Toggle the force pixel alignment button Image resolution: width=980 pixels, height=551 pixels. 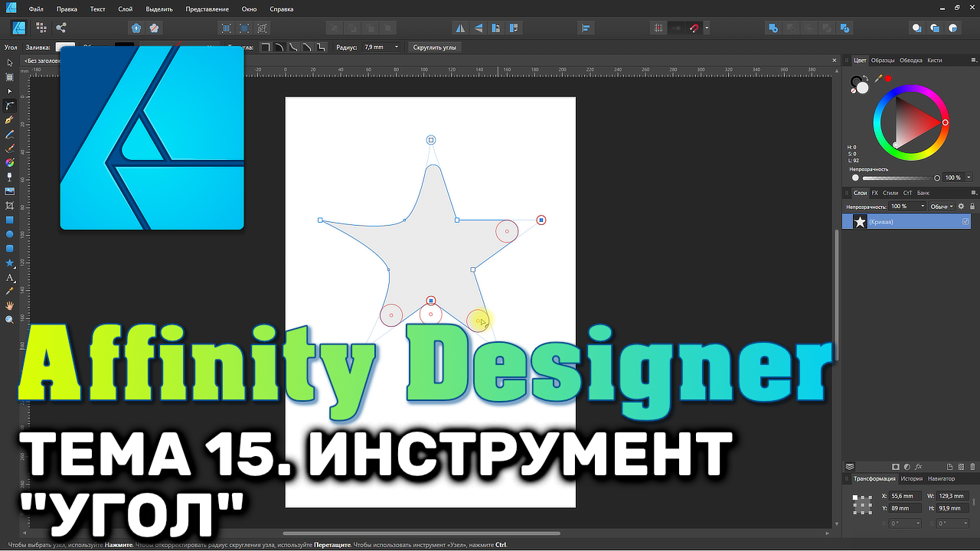click(x=658, y=28)
